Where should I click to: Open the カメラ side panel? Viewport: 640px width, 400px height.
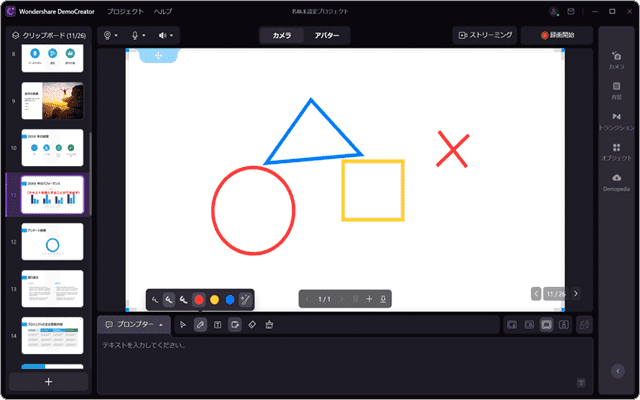coord(616,60)
